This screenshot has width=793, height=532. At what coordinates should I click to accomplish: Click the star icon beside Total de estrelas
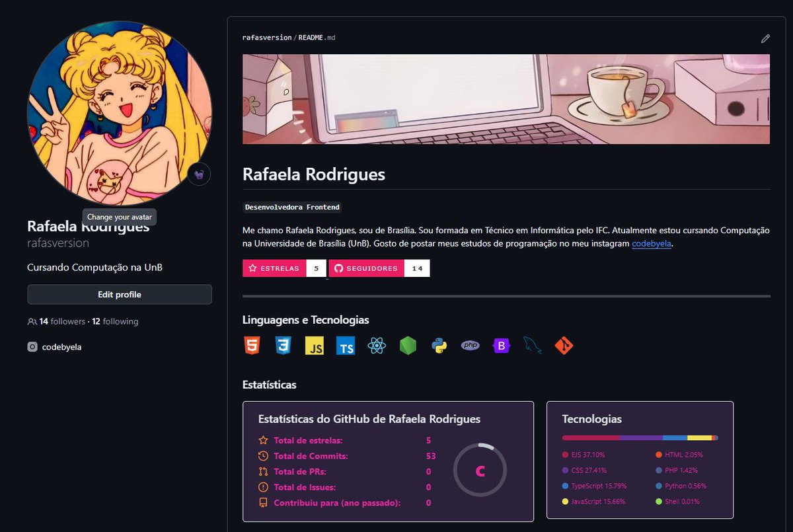263,440
